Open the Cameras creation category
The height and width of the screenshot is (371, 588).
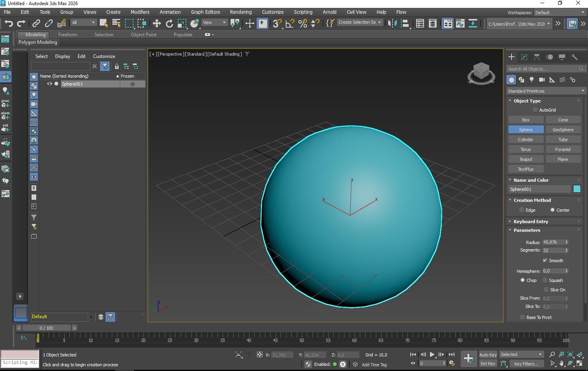point(541,80)
